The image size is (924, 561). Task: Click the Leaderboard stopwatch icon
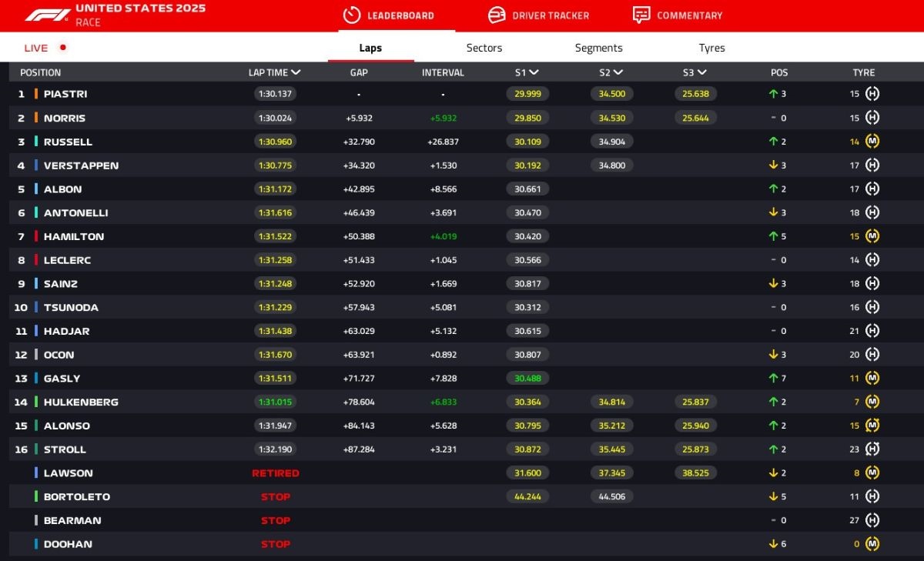pos(352,15)
